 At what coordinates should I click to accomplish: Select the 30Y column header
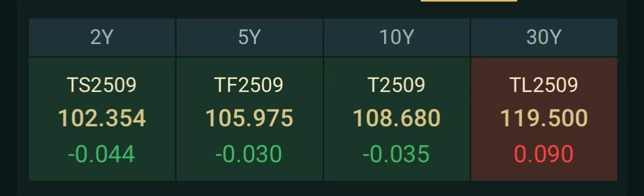[544, 38]
